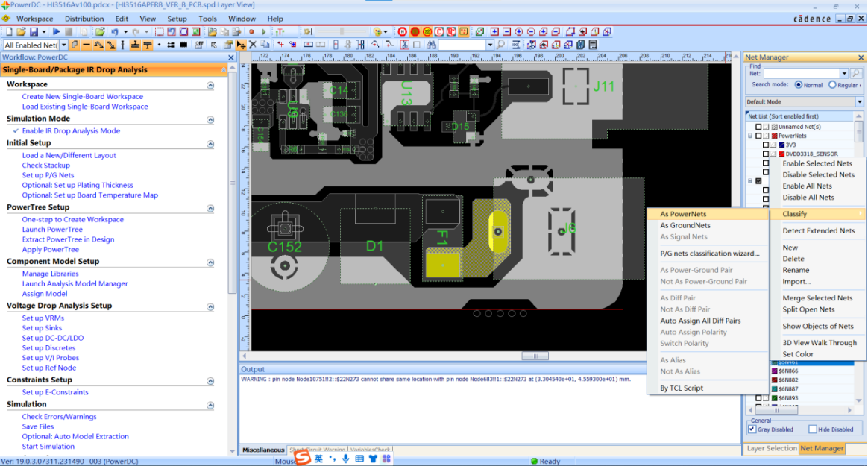Click the highlighted selection arrow move tool
This screenshot has height=466, width=868.
click(x=241, y=45)
